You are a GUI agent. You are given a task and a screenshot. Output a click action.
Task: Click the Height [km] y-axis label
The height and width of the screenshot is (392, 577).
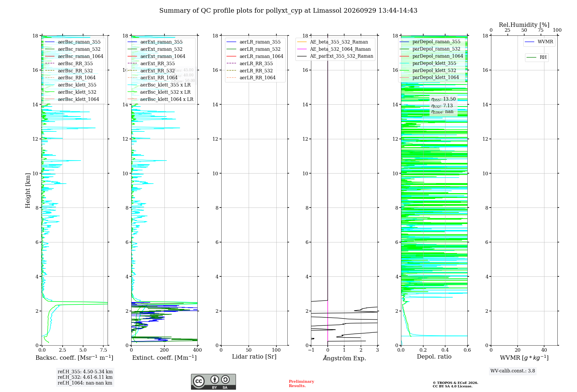pos(28,191)
